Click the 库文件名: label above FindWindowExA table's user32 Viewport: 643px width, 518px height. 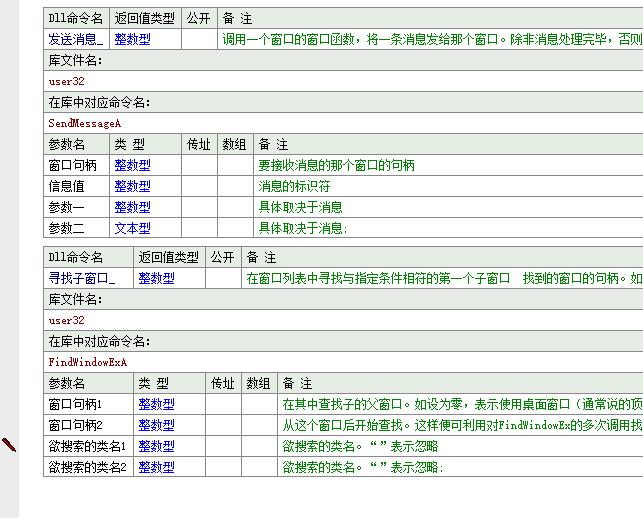click(75, 299)
